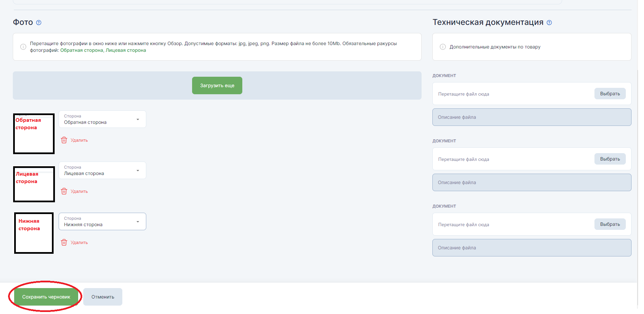The image size is (644, 314).
Task: Click the Загрузить еще button
Action: point(217,85)
